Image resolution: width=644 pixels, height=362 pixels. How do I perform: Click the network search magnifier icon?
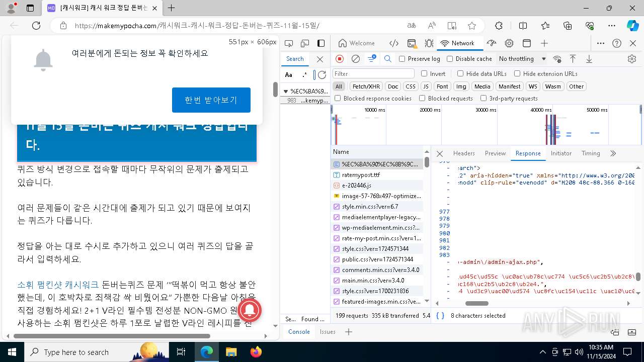(x=388, y=59)
